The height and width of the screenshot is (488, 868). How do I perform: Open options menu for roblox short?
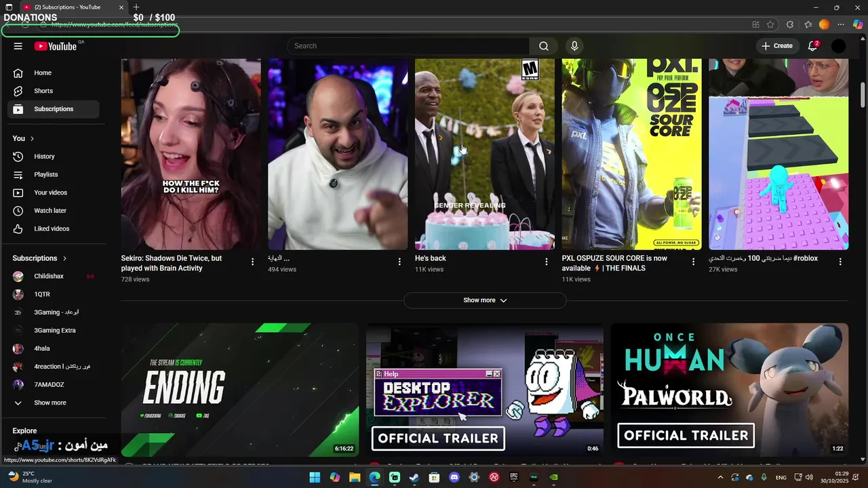coord(840,262)
